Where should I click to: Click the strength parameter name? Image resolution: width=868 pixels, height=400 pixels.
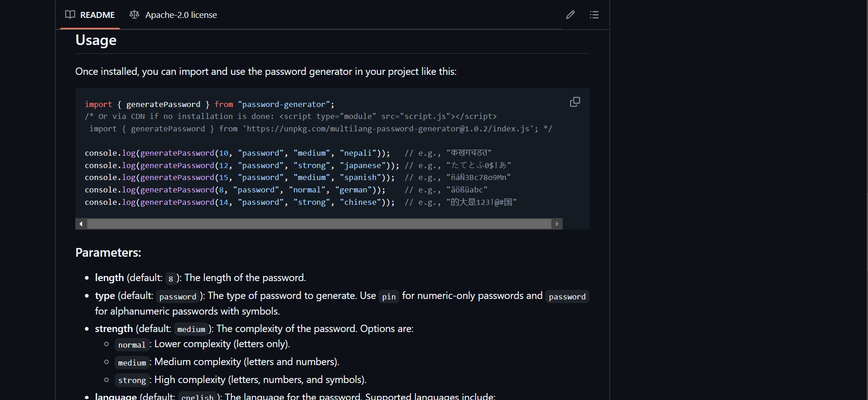(x=114, y=329)
